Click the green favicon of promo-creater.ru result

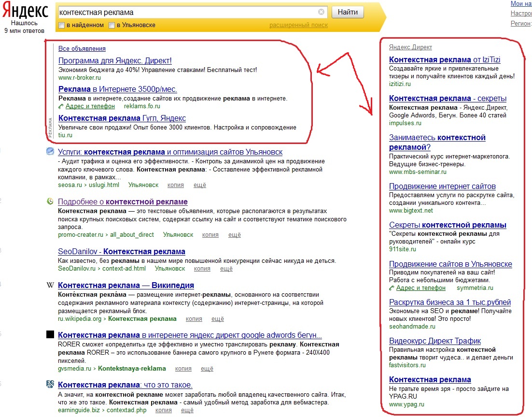coord(50,201)
